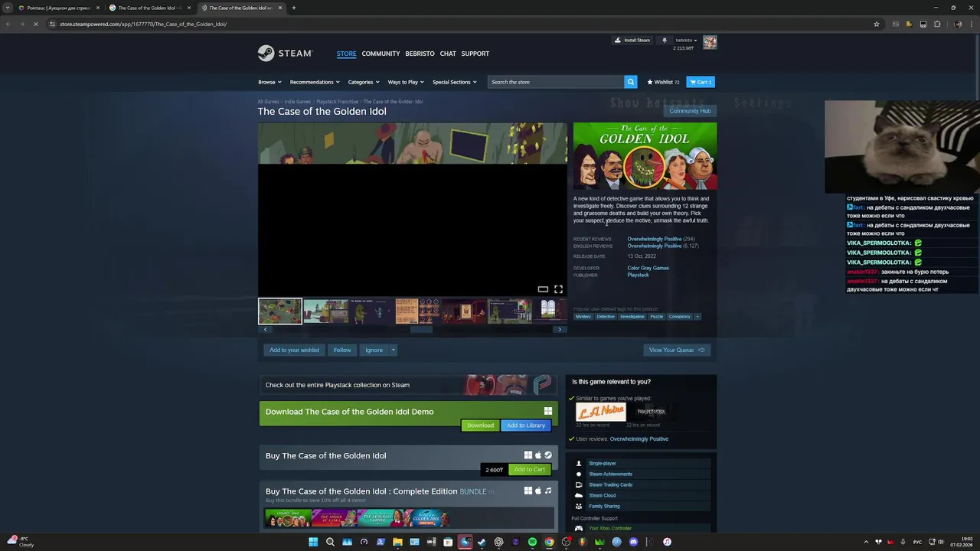Click the Follow button
The image size is (980, 551).
342,350
